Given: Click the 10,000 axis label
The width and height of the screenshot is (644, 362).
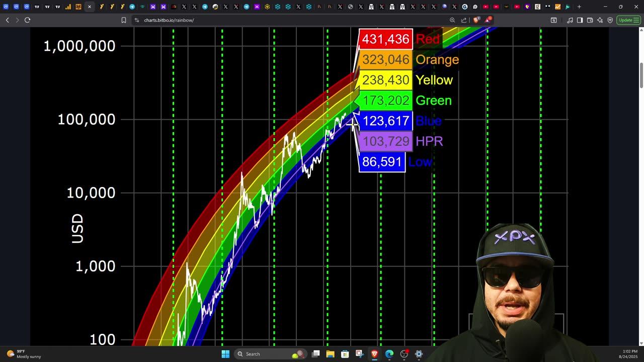Looking at the screenshot, I should tap(91, 193).
